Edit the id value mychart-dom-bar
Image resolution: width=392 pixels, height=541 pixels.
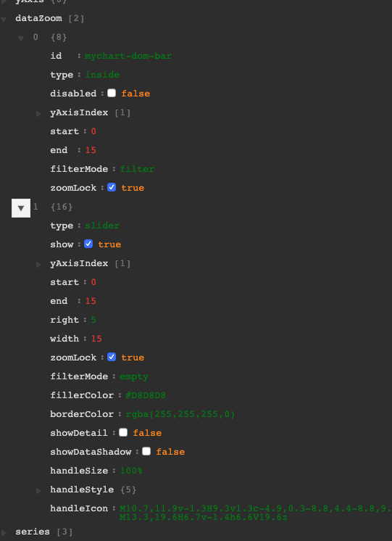[128, 56]
